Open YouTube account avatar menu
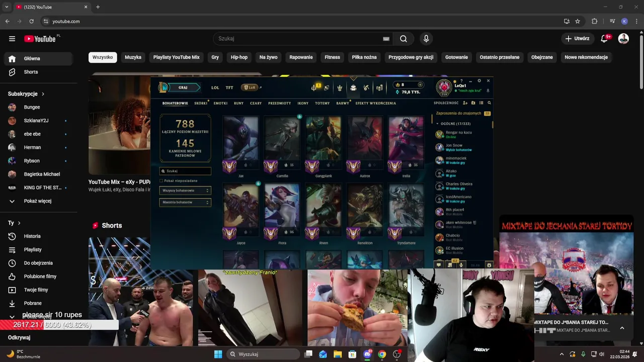 pos(623,39)
